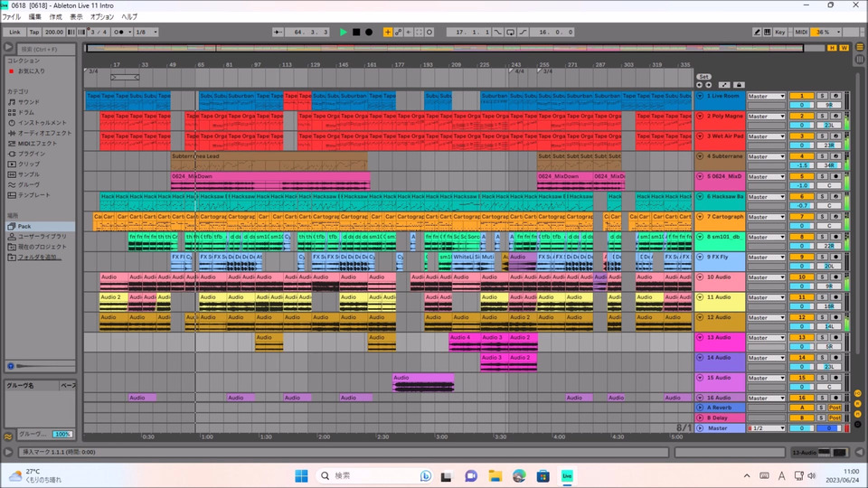Click the Master track volume slider
The height and width of the screenshot is (488, 868).
pos(801,428)
